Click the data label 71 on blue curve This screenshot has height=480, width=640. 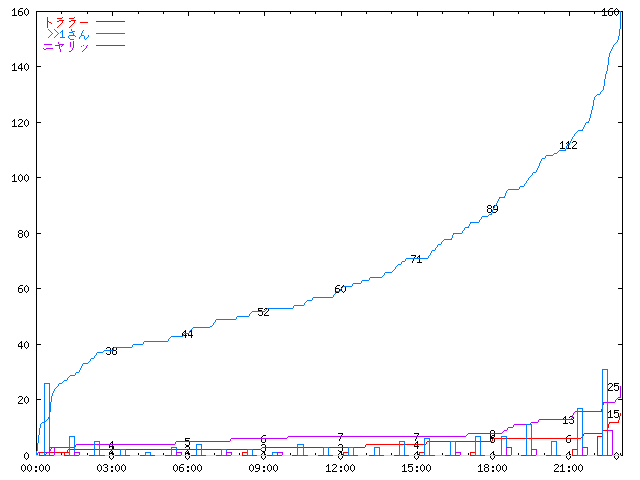pos(416,259)
